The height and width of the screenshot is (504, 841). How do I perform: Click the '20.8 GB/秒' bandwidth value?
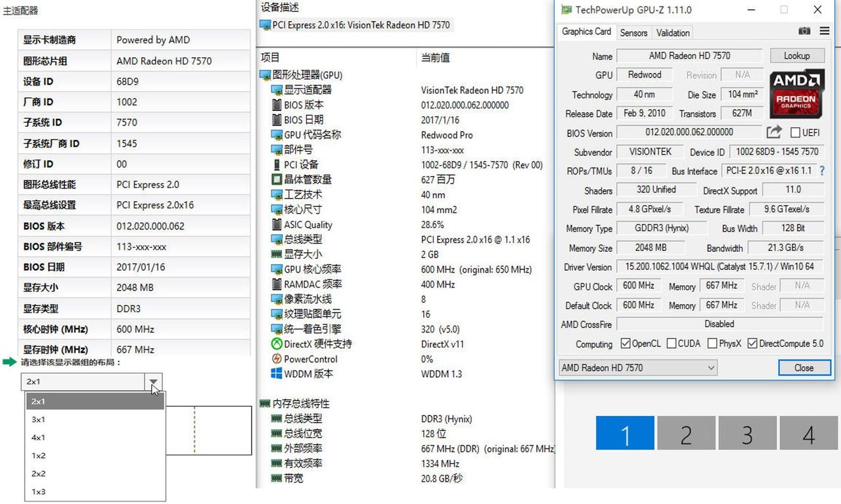coord(442,478)
